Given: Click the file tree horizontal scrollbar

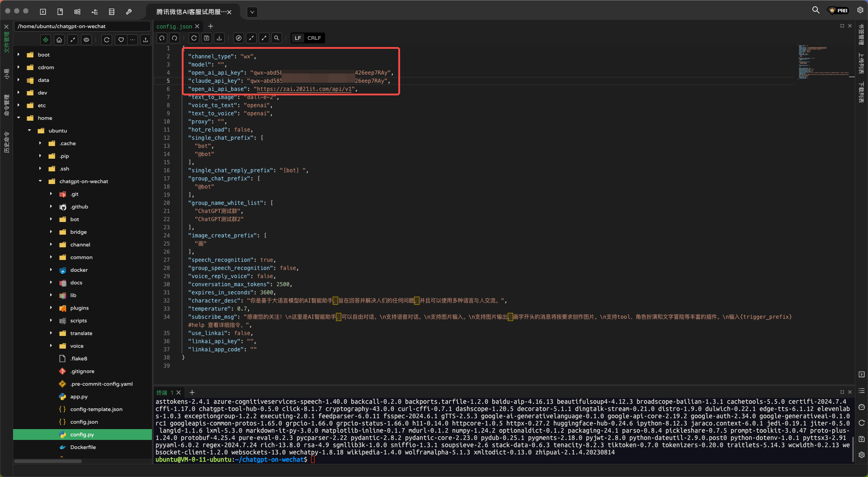Looking at the screenshot, I should (x=48, y=461).
